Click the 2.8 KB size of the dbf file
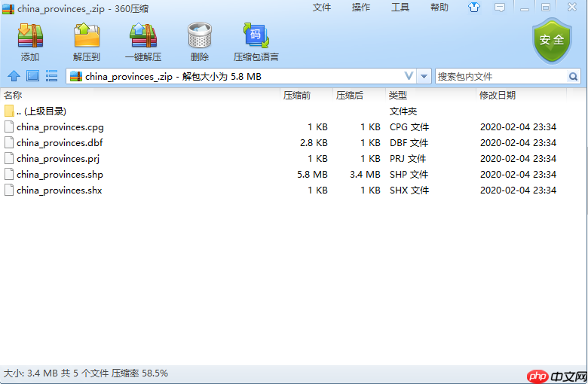 click(x=314, y=143)
